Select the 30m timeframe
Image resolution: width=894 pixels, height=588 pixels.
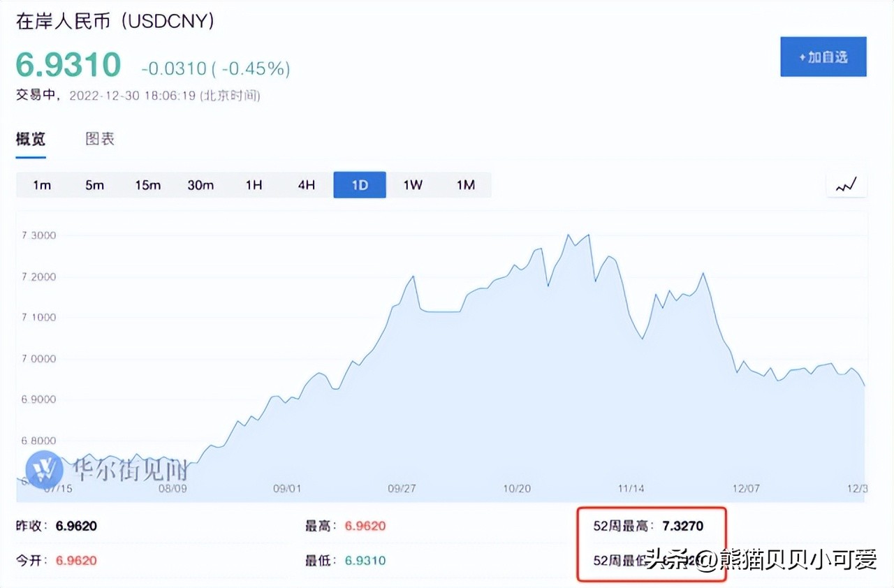click(201, 184)
